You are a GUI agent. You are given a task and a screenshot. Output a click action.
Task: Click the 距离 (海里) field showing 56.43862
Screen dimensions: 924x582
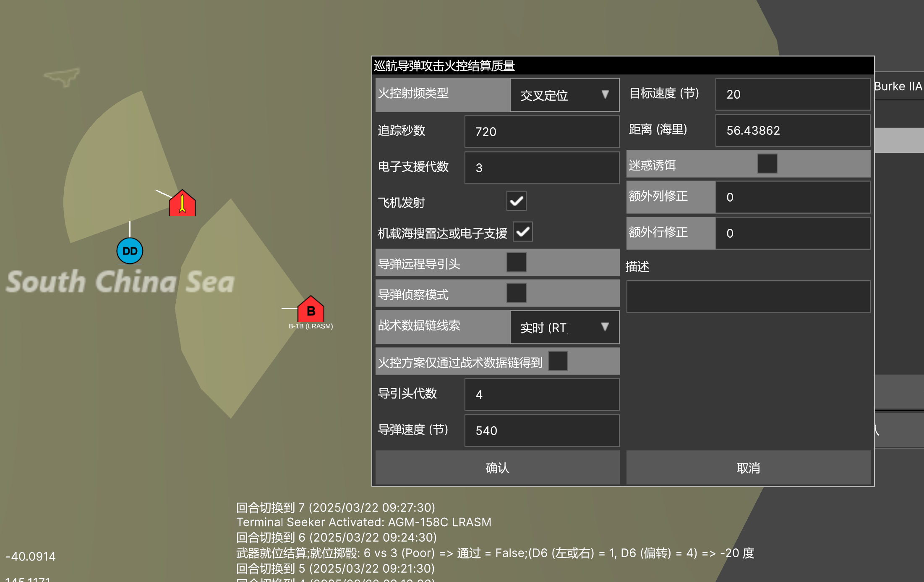(793, 130)
